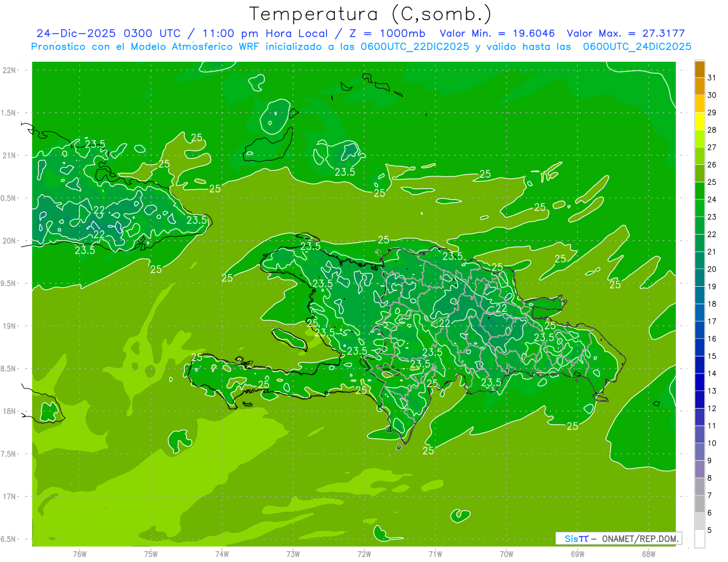The width and height of the screenshot is (728, 562).
Task: Click the "72W" longitude axis label
Action: 364,554
